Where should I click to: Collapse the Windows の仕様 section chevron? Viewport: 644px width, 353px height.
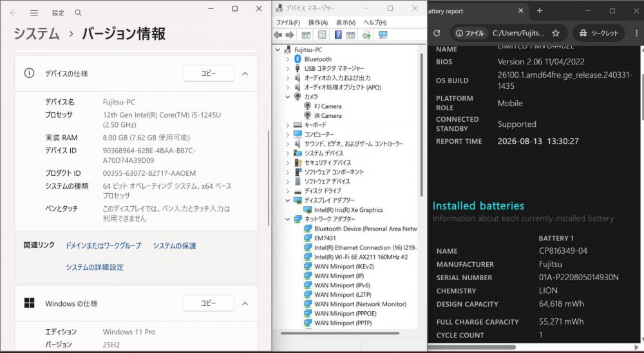[x=245, y=303]
